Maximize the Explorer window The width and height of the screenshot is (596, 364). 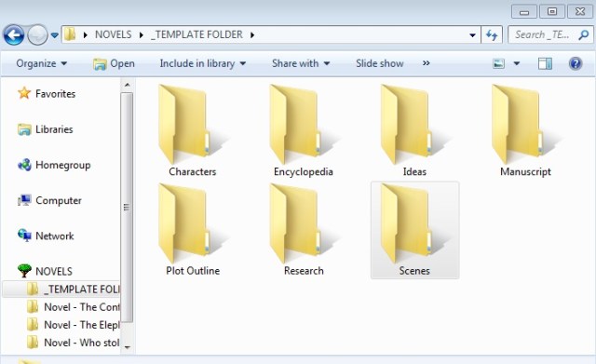click(x=552, y=11)
